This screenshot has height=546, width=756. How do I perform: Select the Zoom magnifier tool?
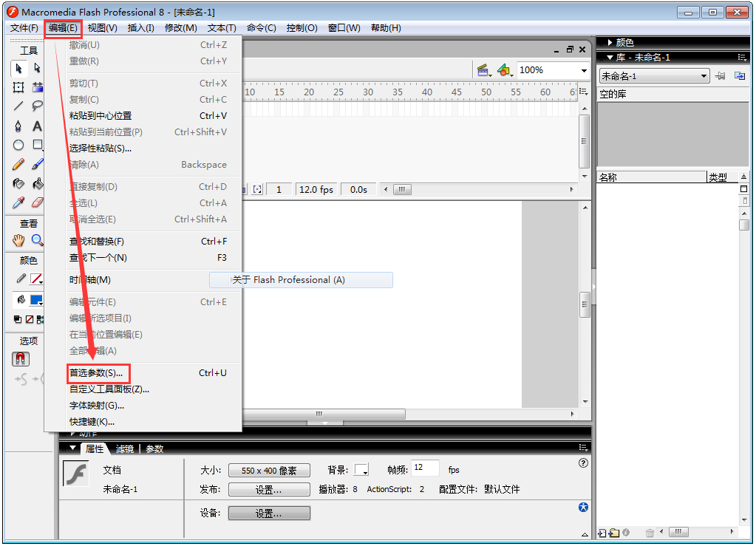point(37,240)
